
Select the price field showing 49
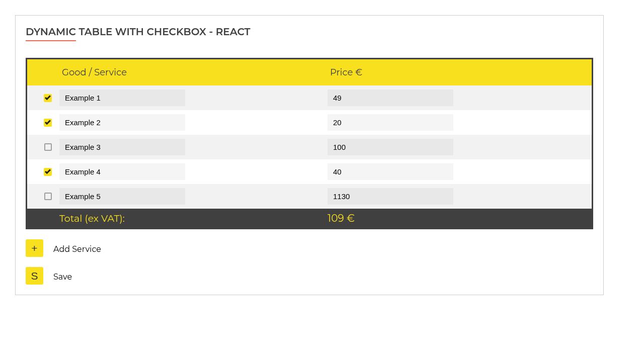tap(390, 98)
